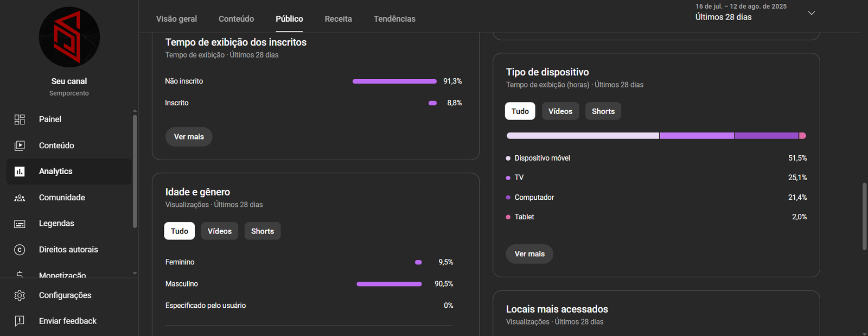Open the Comunidade people icon
This screenshot has width=868, height=336.
click(20, 198)
